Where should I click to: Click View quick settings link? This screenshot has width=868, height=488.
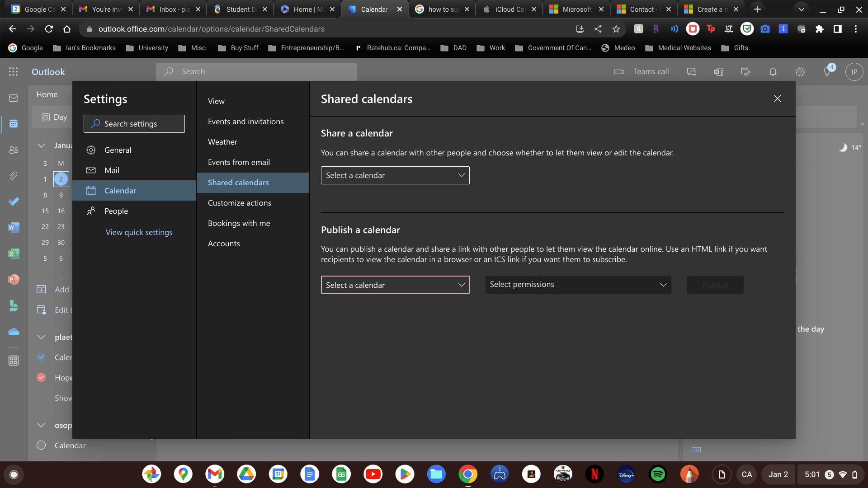click(139, 232)
